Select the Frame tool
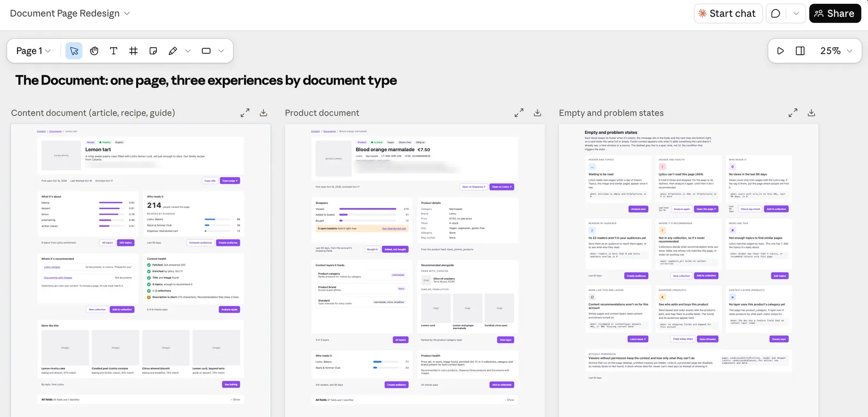Screen dimensions: 868x417 click(133, 51)
